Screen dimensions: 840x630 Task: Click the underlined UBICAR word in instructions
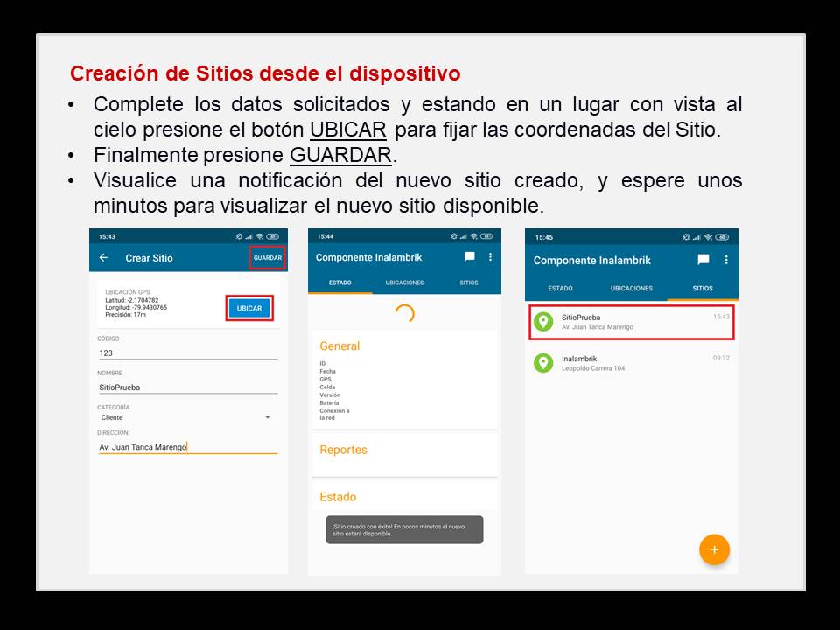tap(348, 129)
